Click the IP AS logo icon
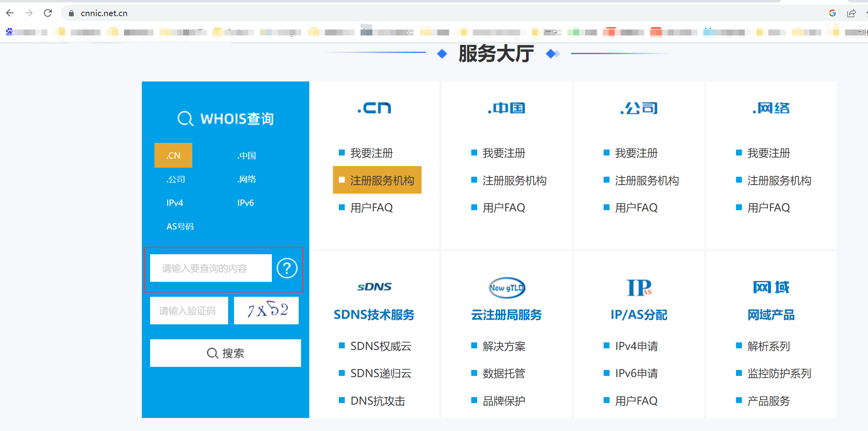The height and width of the screenshot is (431, 868). coord(639,288)
